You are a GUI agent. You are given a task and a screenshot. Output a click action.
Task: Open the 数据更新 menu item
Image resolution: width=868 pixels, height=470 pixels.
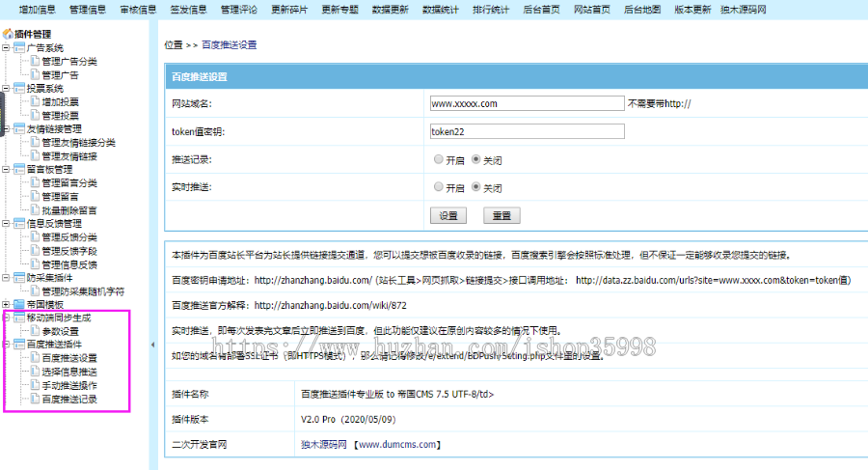click(x=391, y=10)
